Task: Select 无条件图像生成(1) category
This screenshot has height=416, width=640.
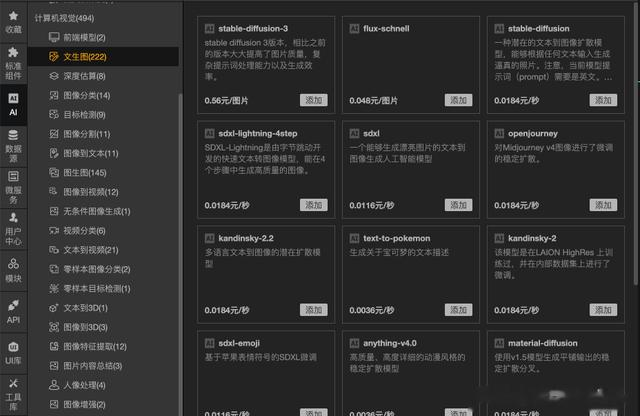Action: click(x=97, y=211)
